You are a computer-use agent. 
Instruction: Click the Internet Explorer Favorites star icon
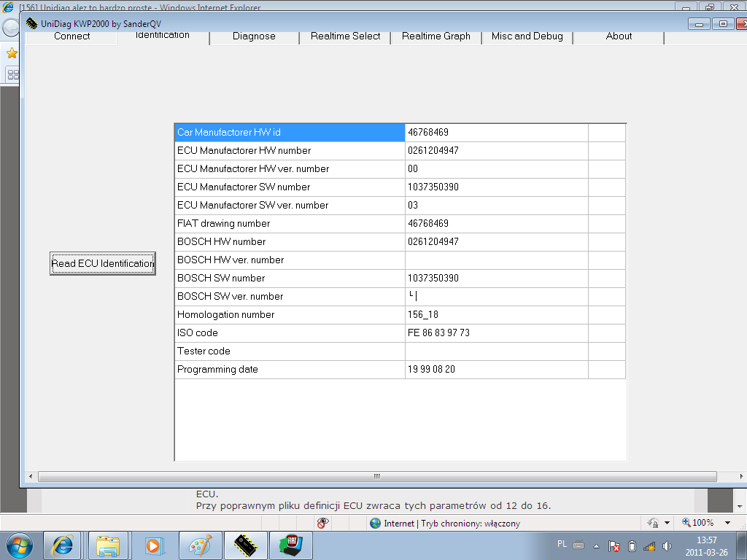(12, 53)
